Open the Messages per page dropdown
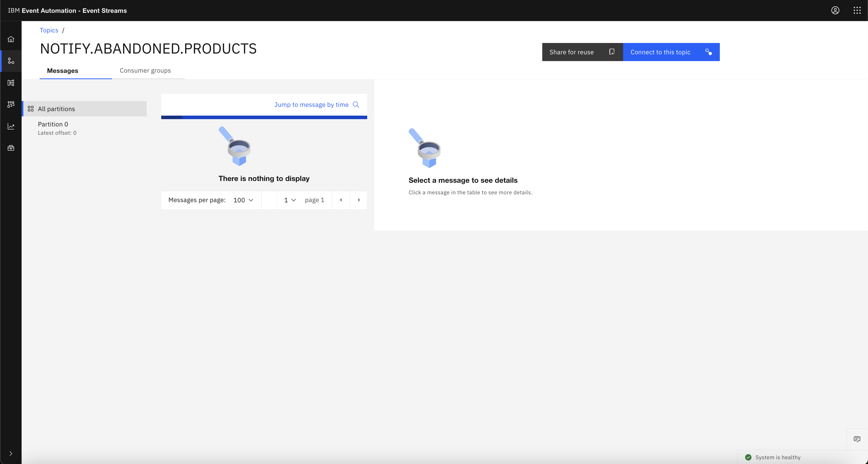Viewport: 868px width, 464px height. click(x=243, y=200)
